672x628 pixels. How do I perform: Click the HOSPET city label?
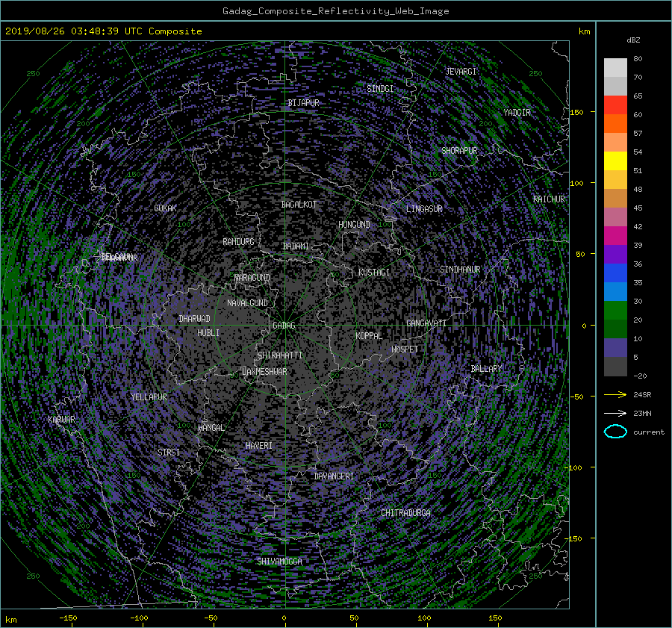click(405, 349)
